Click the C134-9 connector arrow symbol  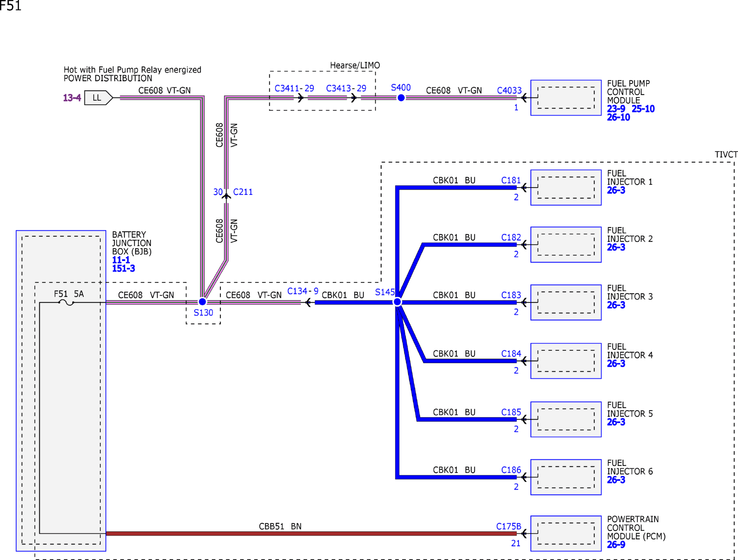pyautogui.click(x=308, y=303)
